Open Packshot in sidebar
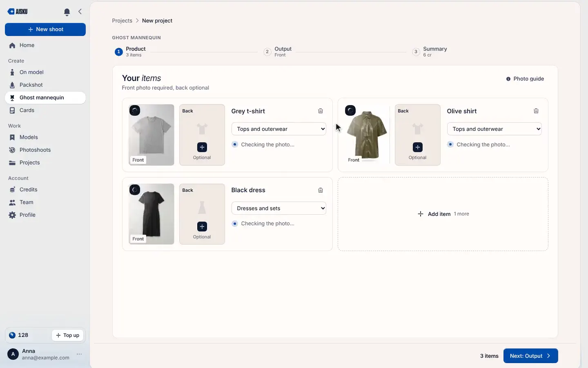The width and height of the screenshot is (588, 368). click(45, 85)
